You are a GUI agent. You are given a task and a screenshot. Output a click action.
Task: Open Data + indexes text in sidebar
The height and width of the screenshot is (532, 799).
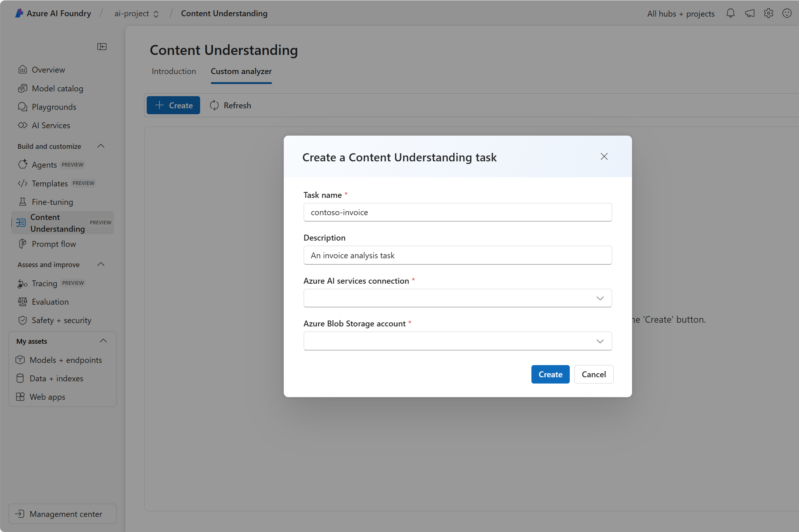pos(56,378)
